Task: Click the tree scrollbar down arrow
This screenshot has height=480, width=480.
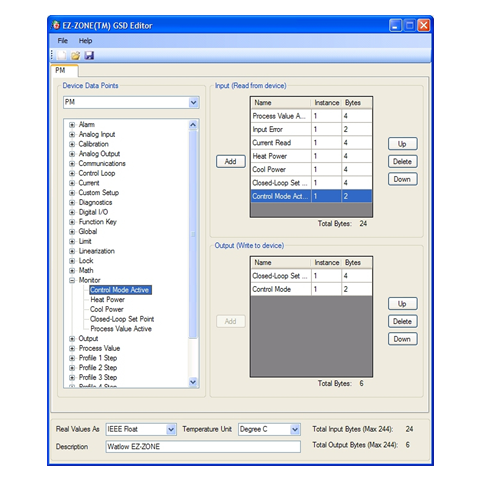Action: coord(193,382)
